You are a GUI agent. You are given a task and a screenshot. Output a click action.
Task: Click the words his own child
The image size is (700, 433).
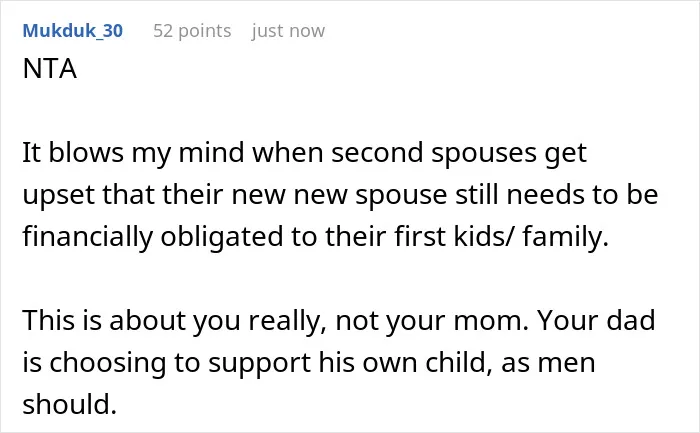(407, 362)
